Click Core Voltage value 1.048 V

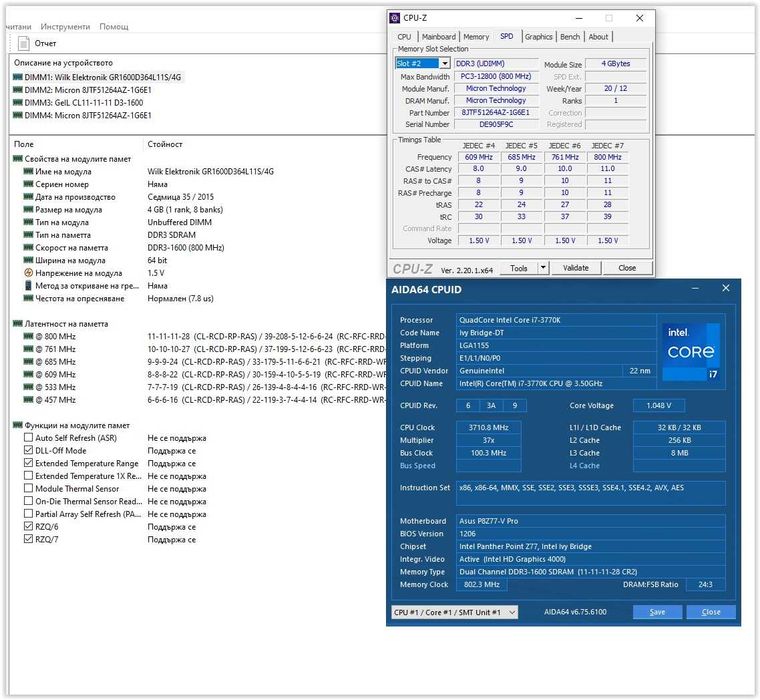(659, 406)
